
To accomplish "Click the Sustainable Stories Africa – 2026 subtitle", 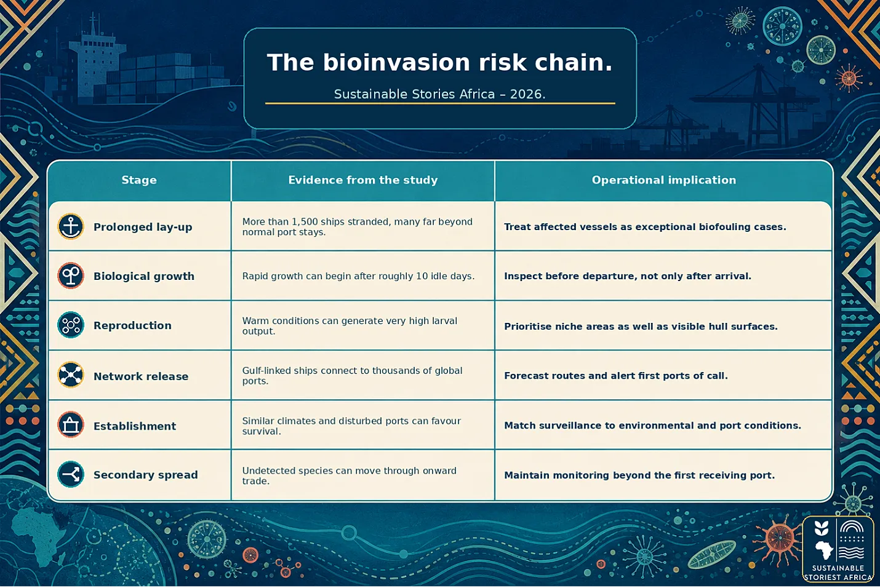I will [x=440, y=94].
